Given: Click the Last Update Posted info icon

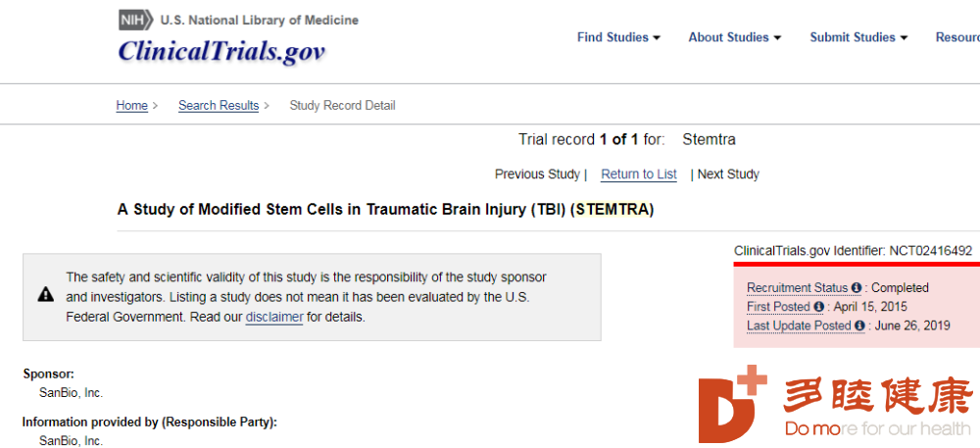Looking at the screenshot, I should (860, 325).
